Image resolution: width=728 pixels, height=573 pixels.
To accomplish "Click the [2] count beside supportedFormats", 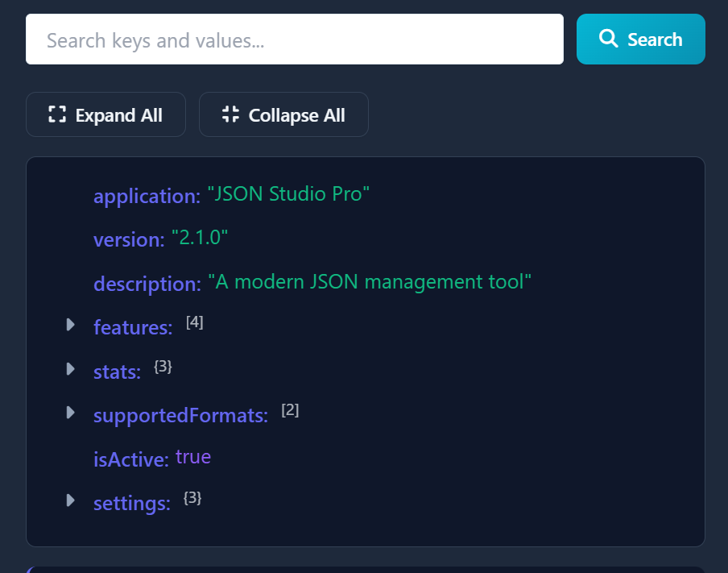I will 290,410.
